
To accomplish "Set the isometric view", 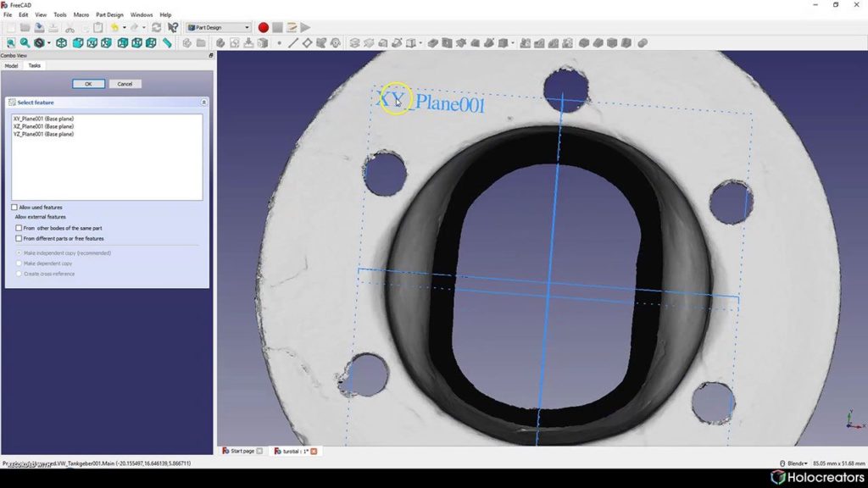I will 61,43.
